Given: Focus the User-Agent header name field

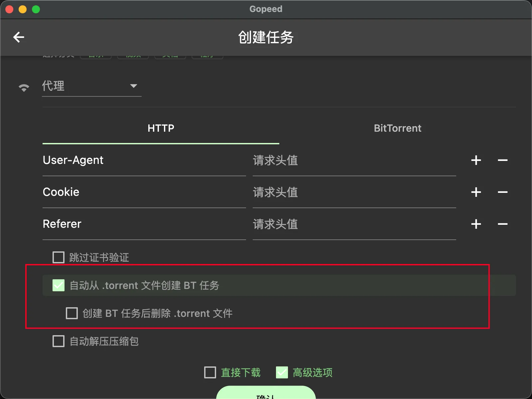Looking at the screenshot, I should tap(144, 160).
